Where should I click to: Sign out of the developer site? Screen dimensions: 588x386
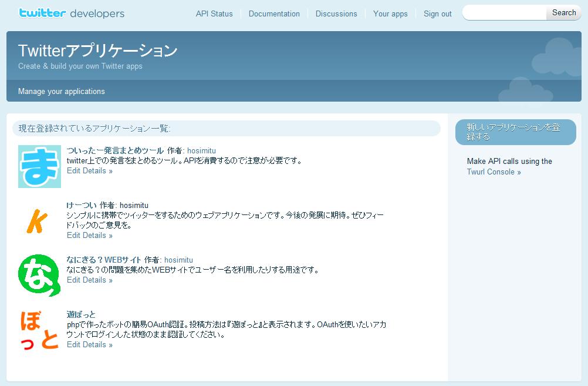pyautogui.click(x=438, y=14)
